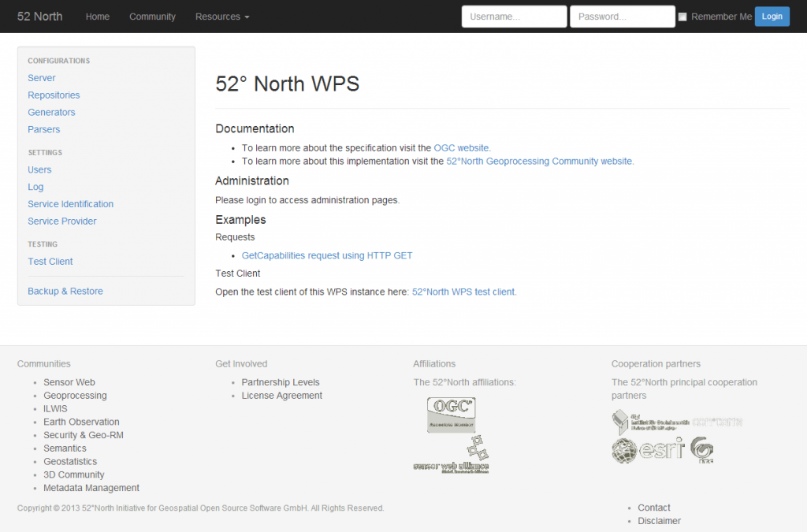The height and width of the screenshot is (532, 807).
Task: Click the OGC Associate Member logo
Action: click(x=453, y=414)
